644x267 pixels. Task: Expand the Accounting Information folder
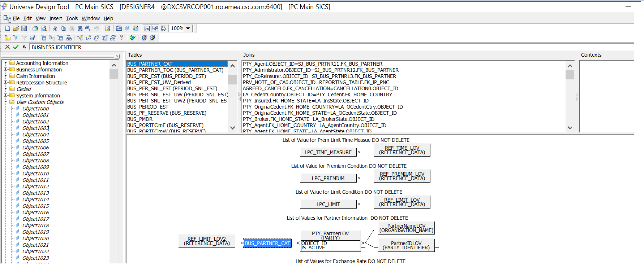[5, 63]
